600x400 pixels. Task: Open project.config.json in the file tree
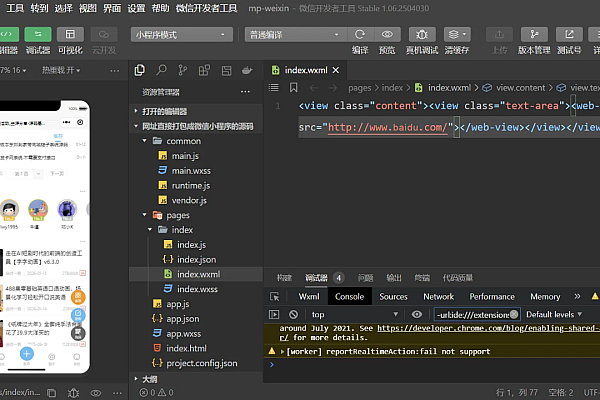pyautogui.click(x=201, y=363)
